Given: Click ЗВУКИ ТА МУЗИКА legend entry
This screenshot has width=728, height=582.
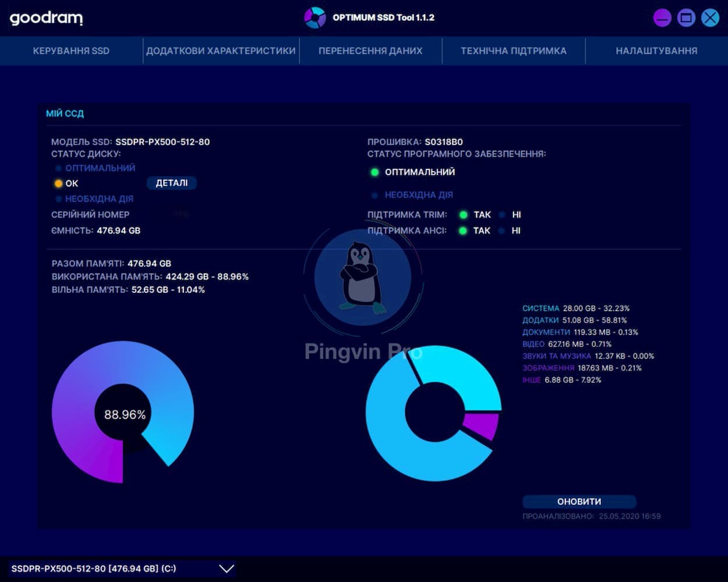Looking at the screenshot, I should [x=588, y=356].
